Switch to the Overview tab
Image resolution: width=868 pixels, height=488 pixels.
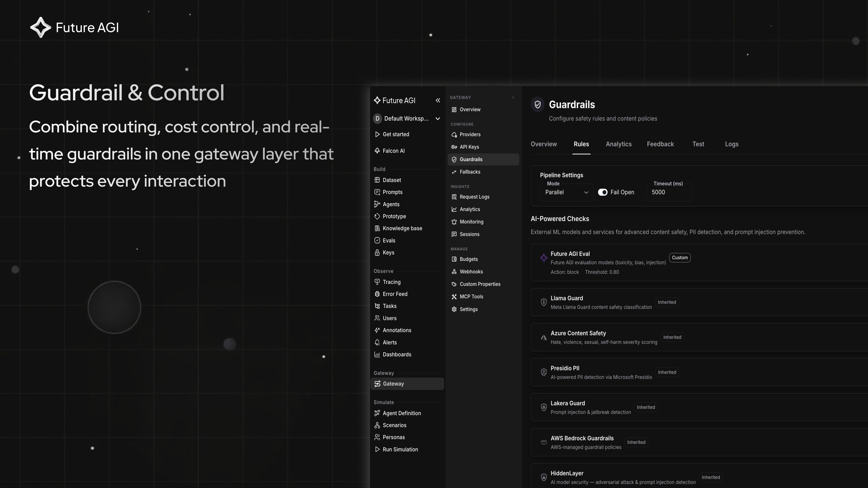(x=543, y=144)
